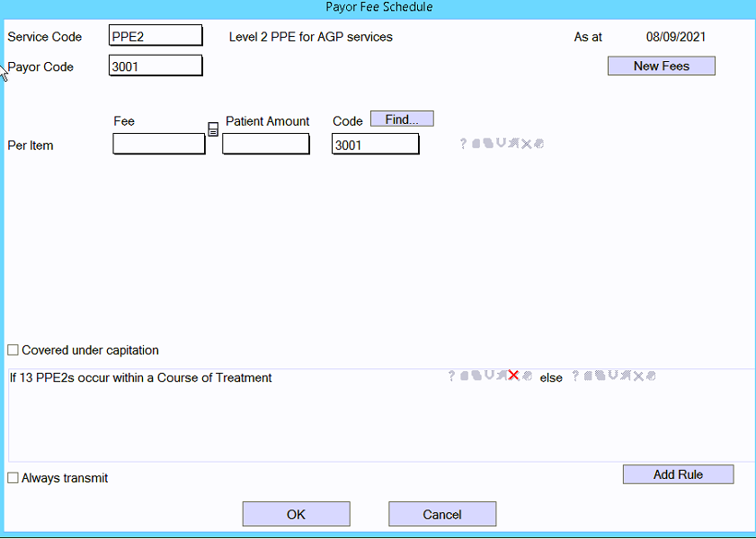
Task: Click the red X icon in the rule row
Action: (513, 376)
